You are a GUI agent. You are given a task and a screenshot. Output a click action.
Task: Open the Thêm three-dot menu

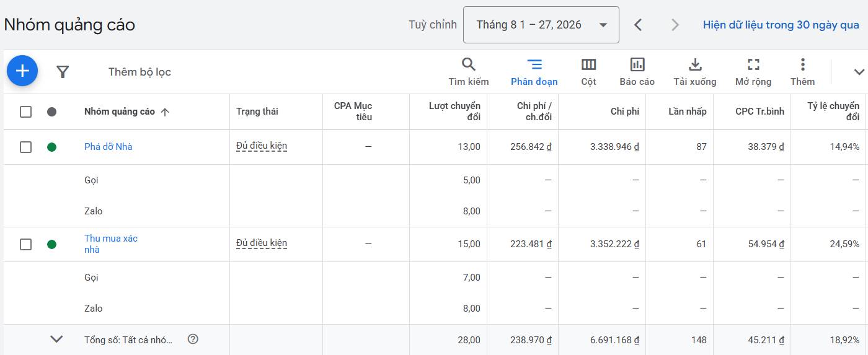click(x=802, y=71)
